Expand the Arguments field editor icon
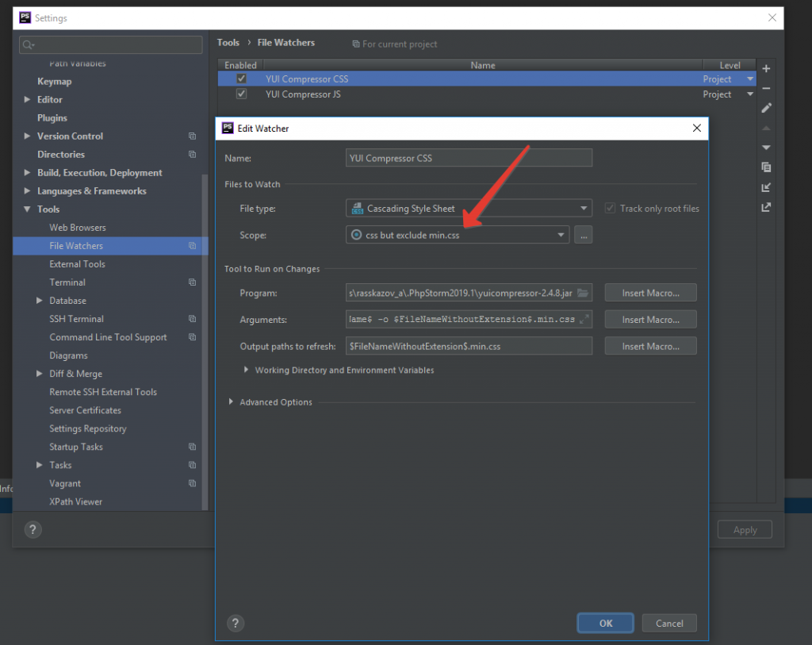Image resolution: width=812 pixels, height=645 pixels. click(584, 319)
